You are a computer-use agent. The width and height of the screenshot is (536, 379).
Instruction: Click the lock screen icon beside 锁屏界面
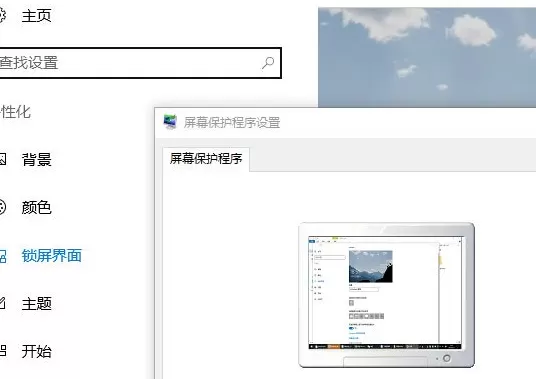(2, 256)
